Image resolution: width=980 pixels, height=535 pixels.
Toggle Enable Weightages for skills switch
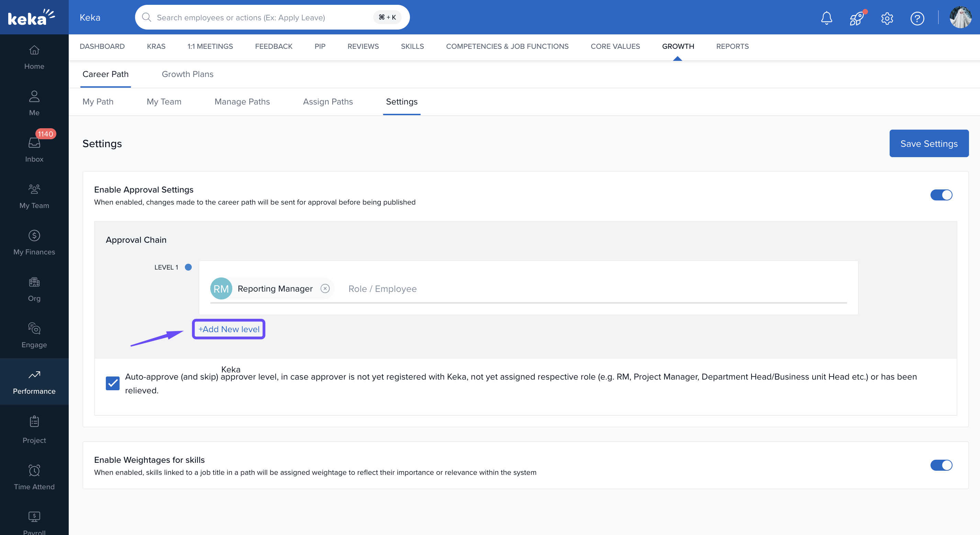pos(941,465)
